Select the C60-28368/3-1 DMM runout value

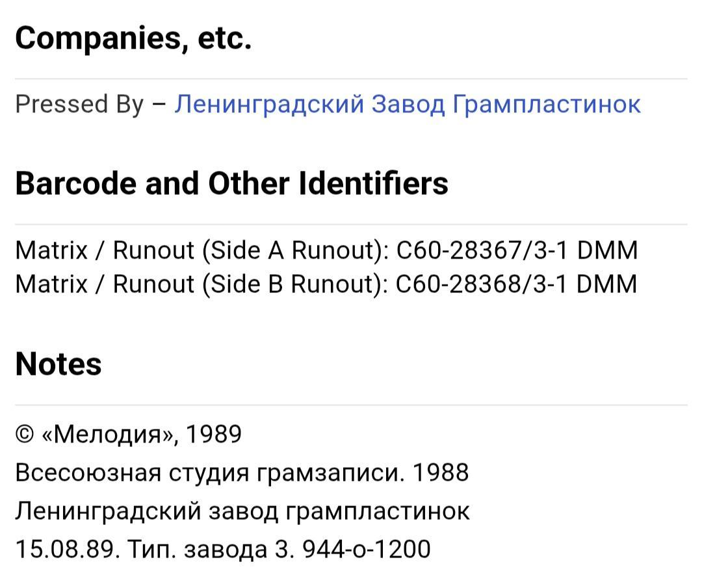coord(517,284)
